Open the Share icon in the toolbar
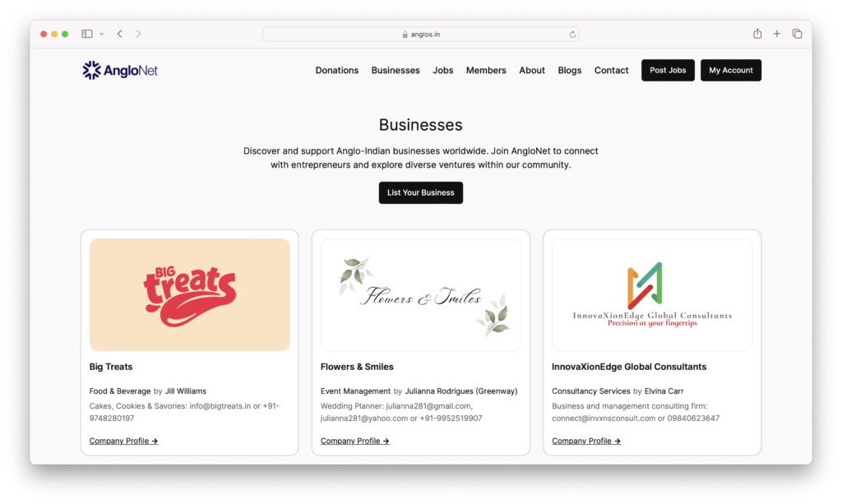 pos(757,33)
